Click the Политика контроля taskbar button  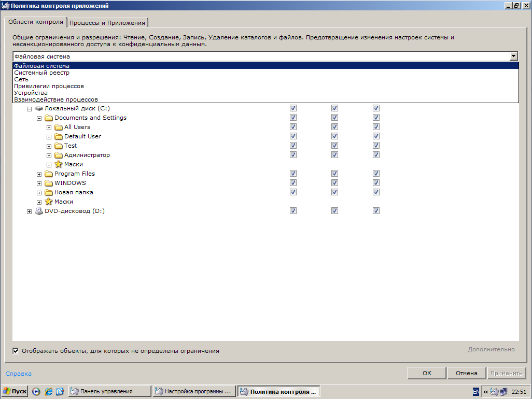(x=279, y=392)
